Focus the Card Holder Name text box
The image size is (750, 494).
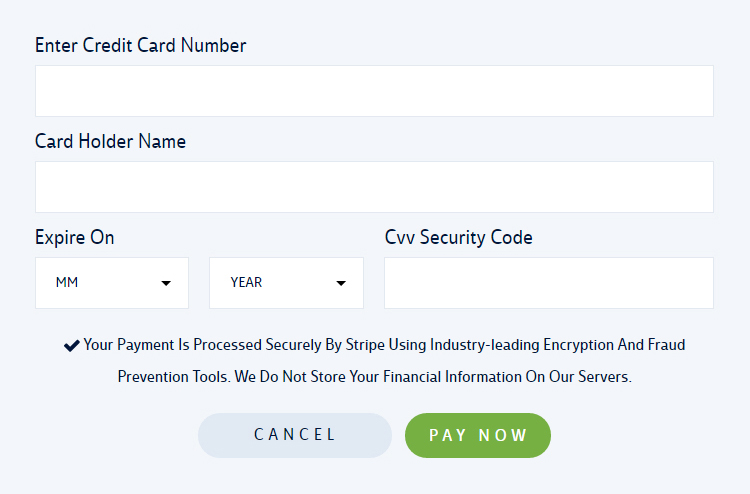tap(374, 187)
